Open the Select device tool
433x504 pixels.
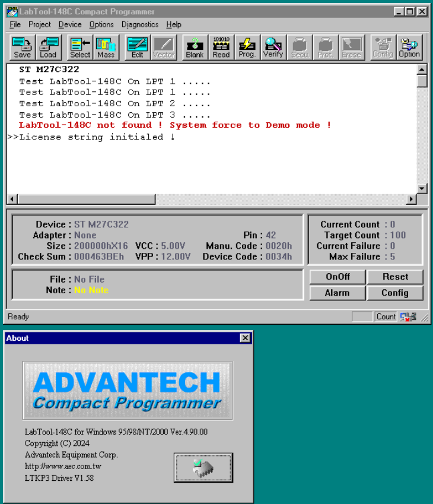pyautogui.click(x=80, y=47)
